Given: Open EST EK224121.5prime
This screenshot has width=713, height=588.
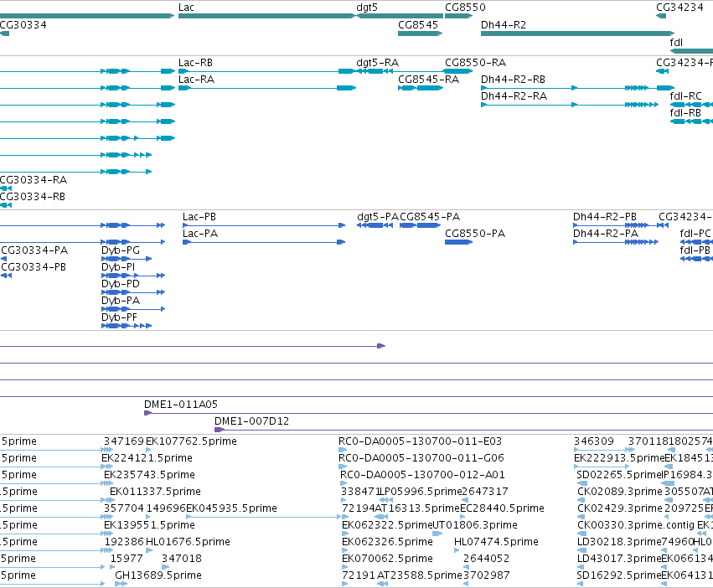Looking at the screenshot, I should pyautogui.click(x=147, y=458).
